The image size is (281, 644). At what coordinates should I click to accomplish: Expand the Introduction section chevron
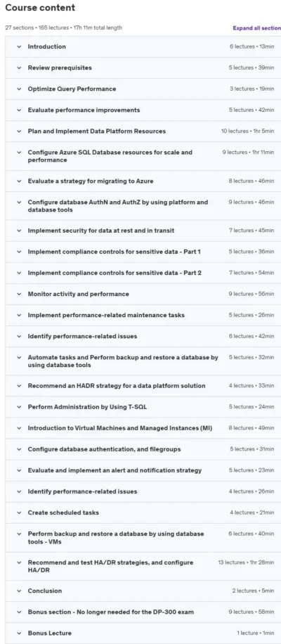click(x=19, y=47)
